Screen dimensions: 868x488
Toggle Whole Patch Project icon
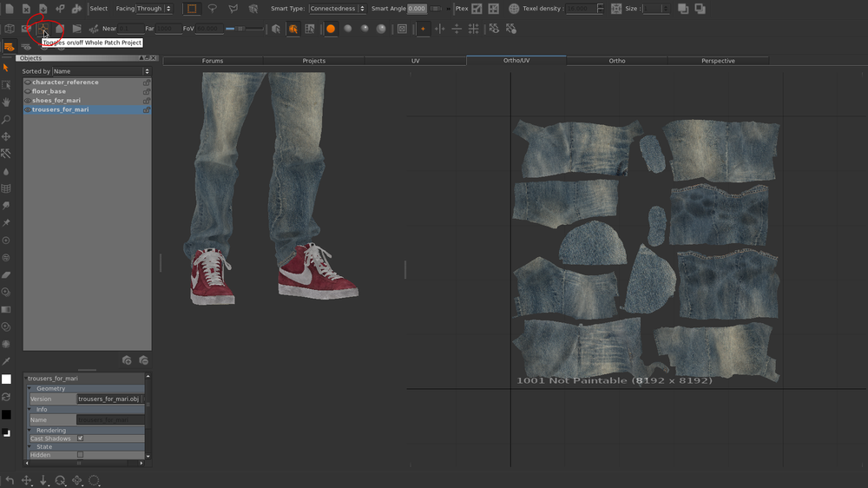[43, 29]
